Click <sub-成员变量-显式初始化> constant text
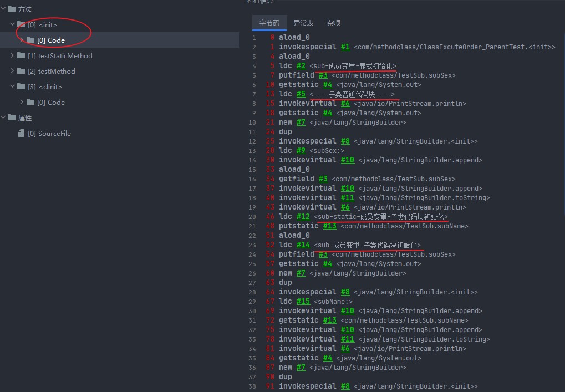This screenshot has height=392, width=565. pyautogui.click(x=353, y=66)
